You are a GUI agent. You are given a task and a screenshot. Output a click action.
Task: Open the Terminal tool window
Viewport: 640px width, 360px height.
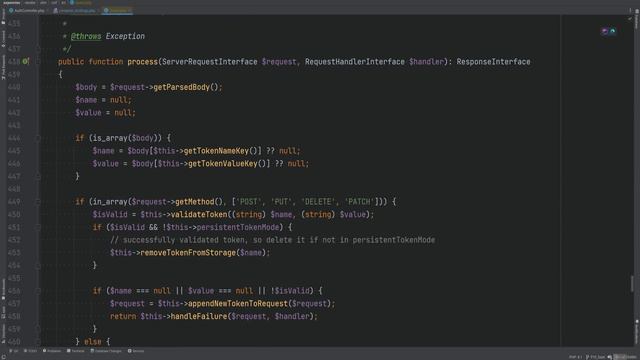(76, 351)
